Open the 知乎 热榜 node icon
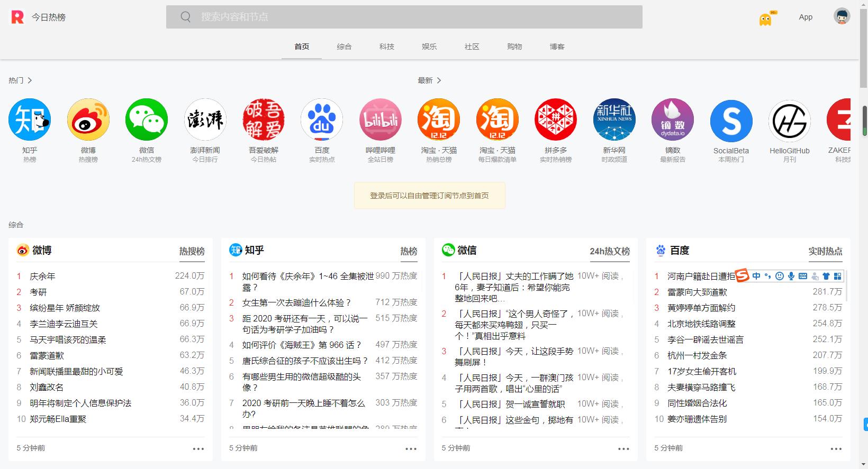This screenshot has width=868, height=469. [x=30, y=119]
